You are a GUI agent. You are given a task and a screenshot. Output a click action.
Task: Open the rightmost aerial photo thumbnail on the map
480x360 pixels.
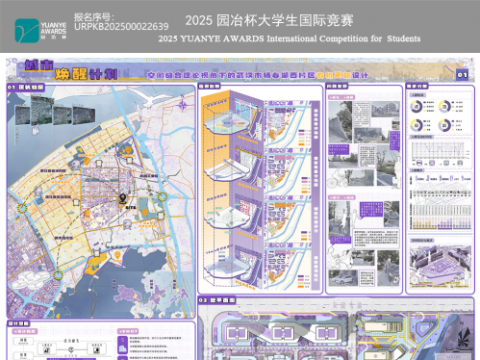84,116
